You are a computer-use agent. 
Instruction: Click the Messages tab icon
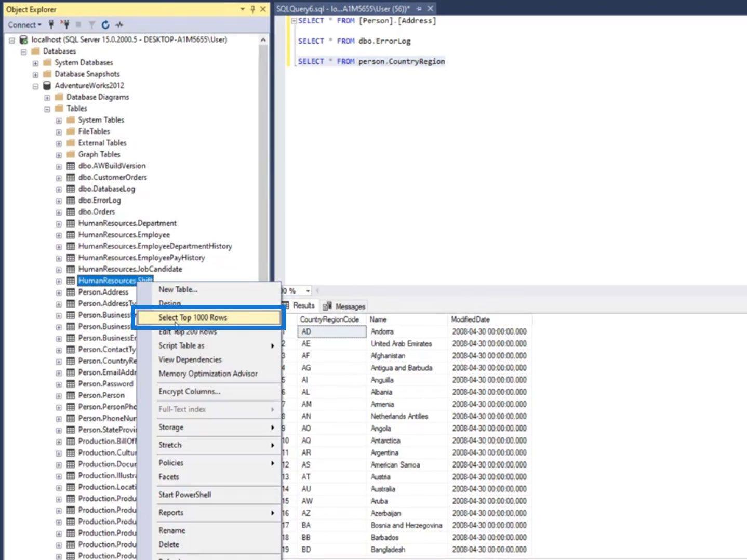click(x=327, y=306)
